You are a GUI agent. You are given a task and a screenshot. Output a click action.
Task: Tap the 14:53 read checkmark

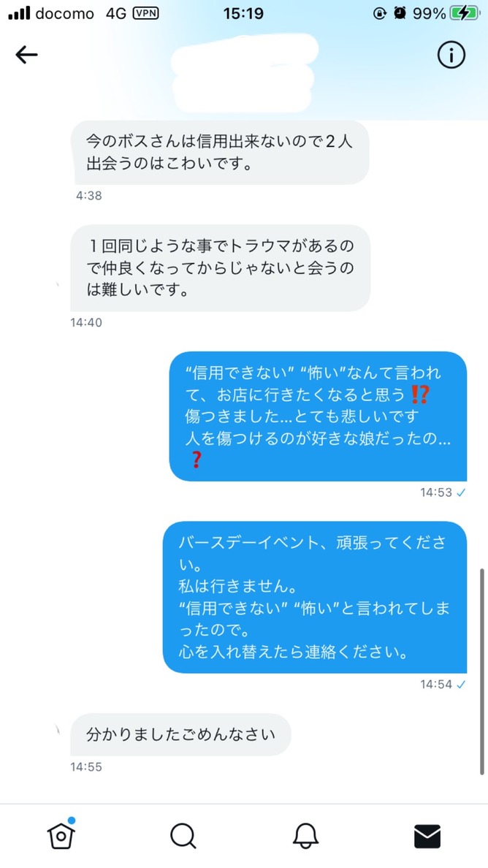460,492
